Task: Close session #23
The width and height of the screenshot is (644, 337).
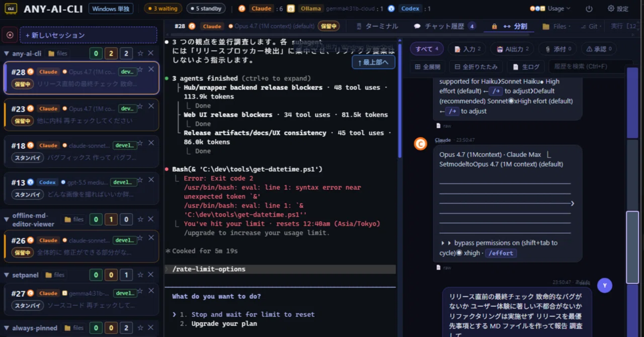Action: click(151, 106)
